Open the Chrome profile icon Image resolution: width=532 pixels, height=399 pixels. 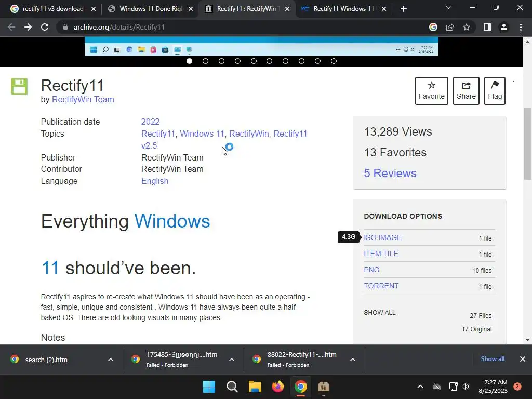[x=504, y=27]
